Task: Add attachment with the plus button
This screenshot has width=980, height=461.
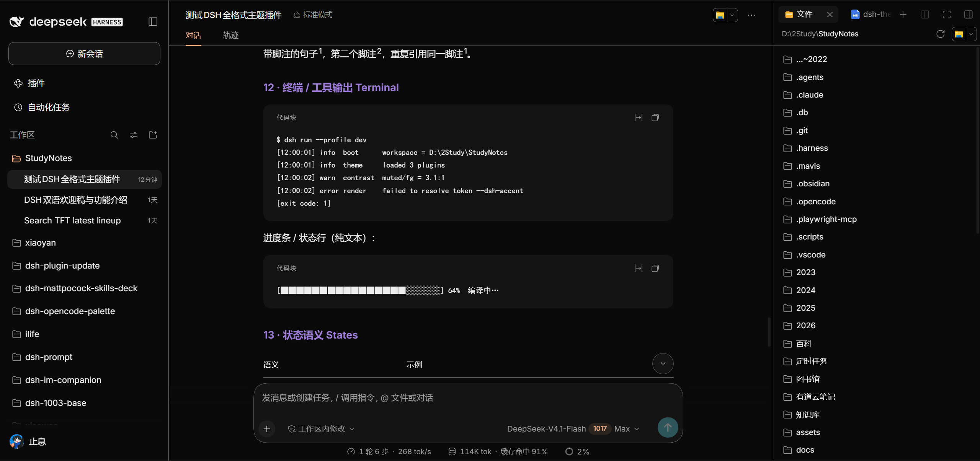Action: (267, 429)
